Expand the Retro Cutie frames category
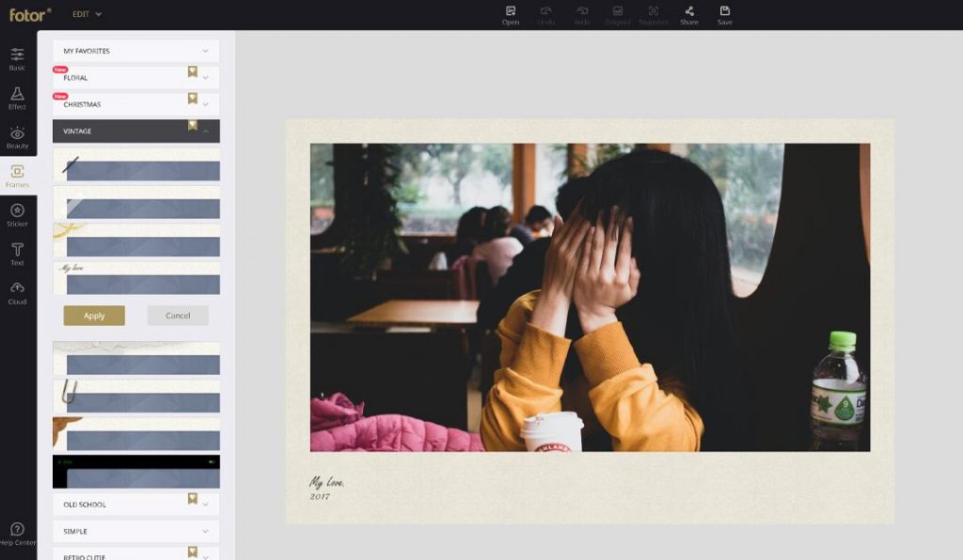Viewport: 963px width, 560px height. pyautogui.click(x=136, y=553)
